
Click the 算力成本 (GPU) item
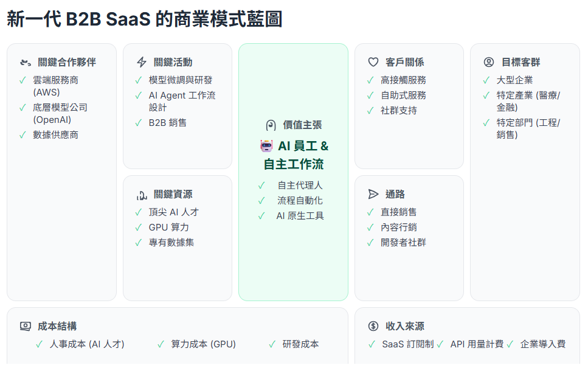[x=203, y=344]
